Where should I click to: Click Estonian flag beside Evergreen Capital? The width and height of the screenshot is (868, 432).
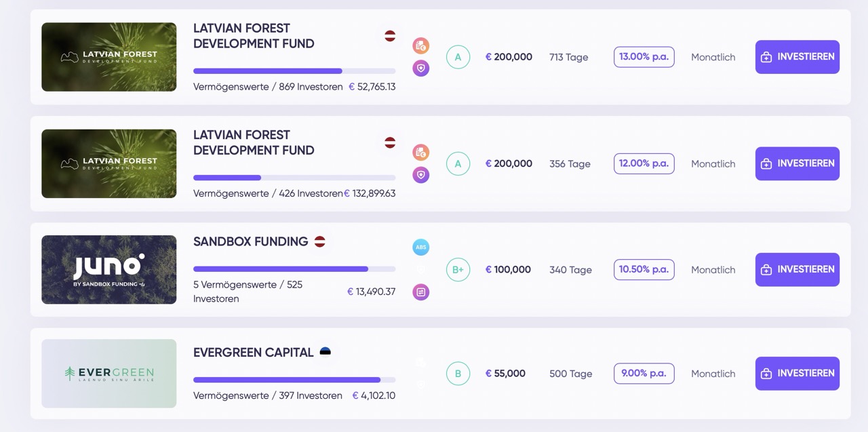pos(325,352)
